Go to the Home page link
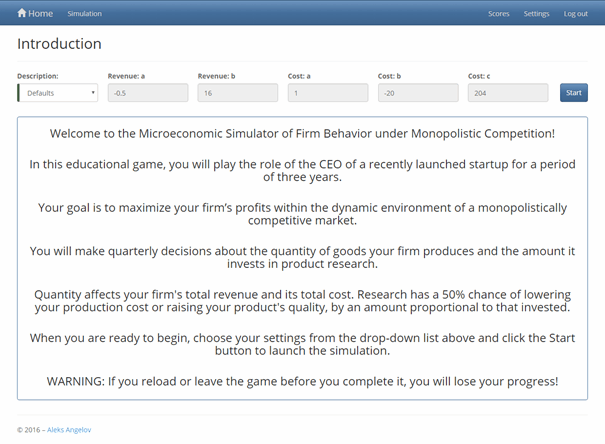The image size is (605, 444). point(40,14)
